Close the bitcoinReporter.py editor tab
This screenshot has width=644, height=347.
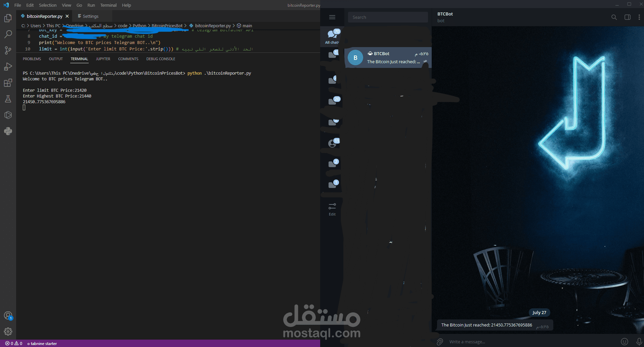click(67, 16)
